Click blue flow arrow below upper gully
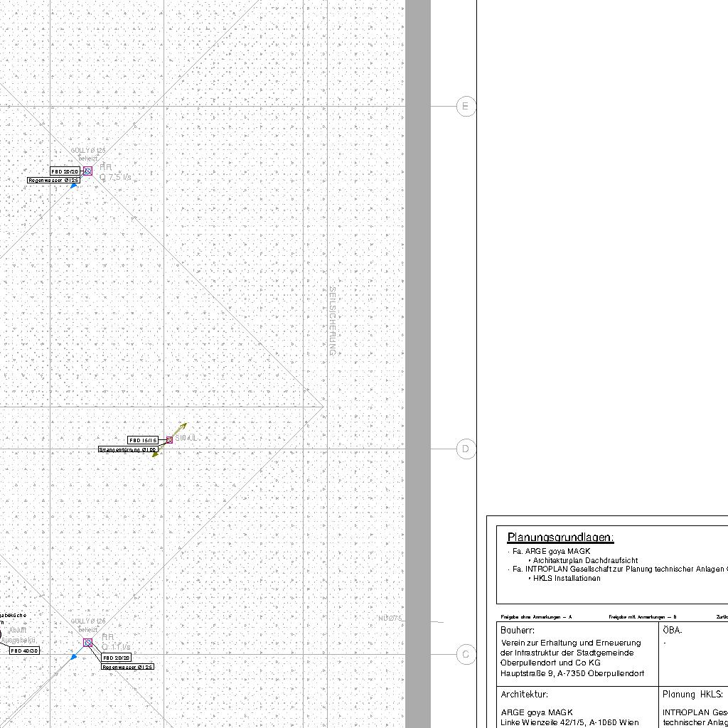 coord(73,186)
